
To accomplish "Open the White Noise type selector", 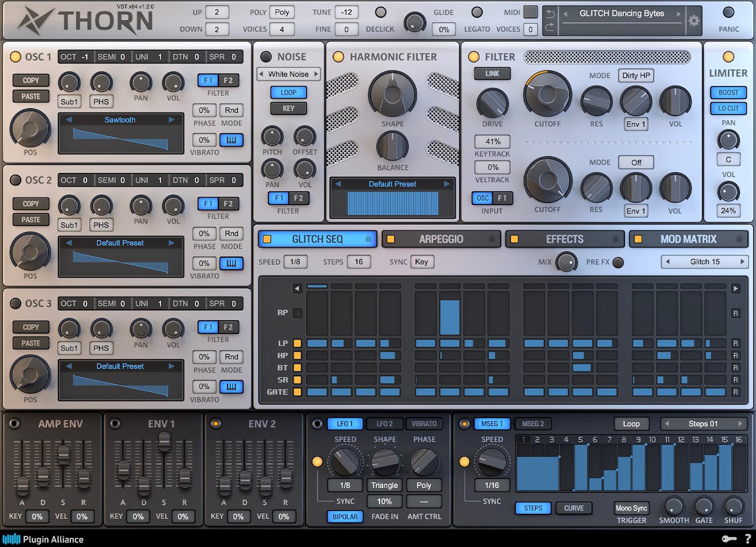I will pos(288,74).
